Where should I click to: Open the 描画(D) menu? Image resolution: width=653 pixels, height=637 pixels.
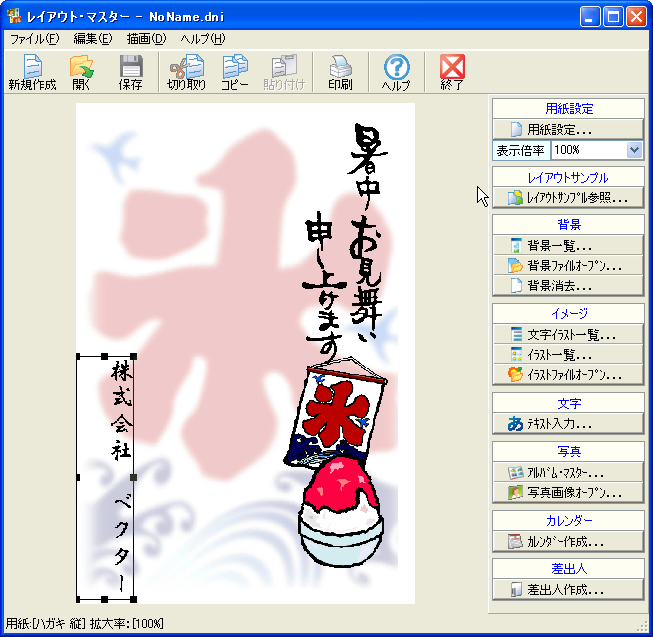coord(146,39)
